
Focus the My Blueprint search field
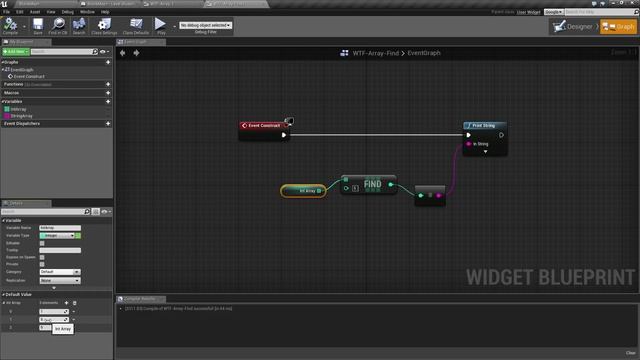point(62,52)
